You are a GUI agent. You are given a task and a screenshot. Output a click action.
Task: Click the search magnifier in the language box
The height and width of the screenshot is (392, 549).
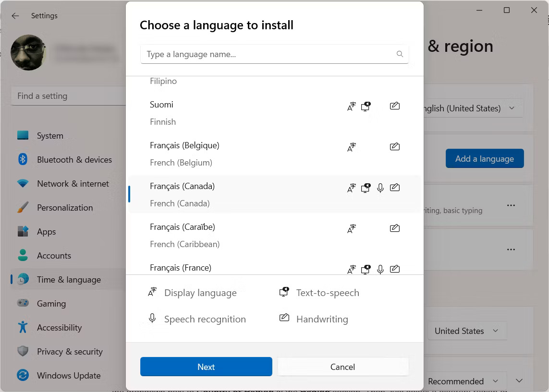click(400, 54)
